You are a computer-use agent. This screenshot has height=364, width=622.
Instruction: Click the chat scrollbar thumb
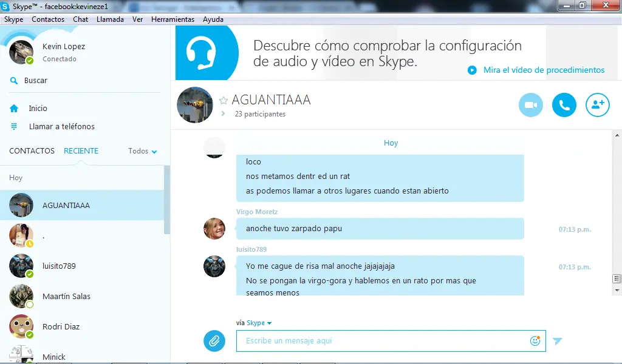pyautogui.click(x=617, y=279)
